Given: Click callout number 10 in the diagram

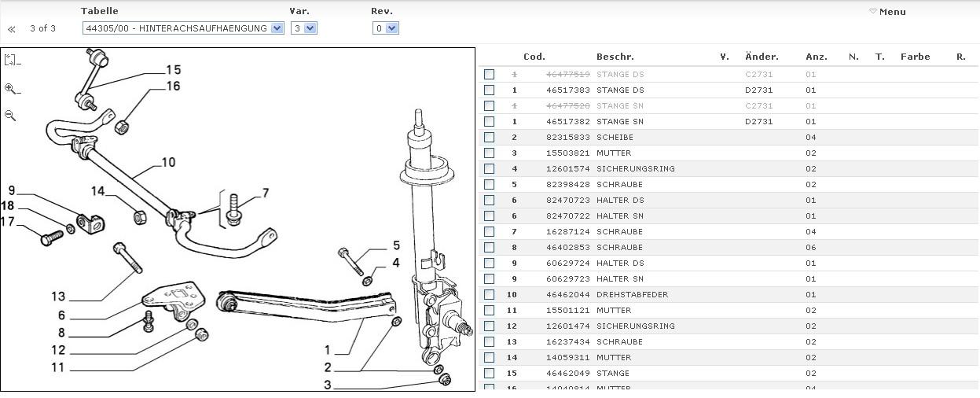Looking at the screenshot, I should point(168,163).
